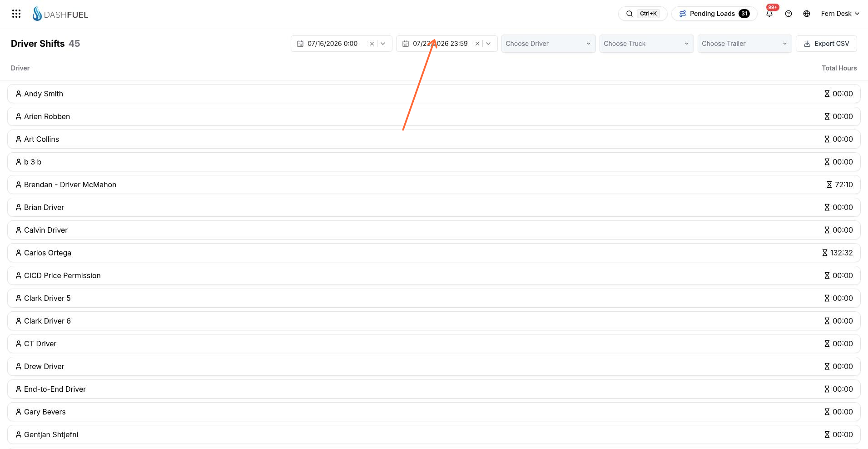Image resolution: width=868 pixels, height=449 pixels.
Task: Open Drew Driver shift row
Action: click(434, 366)
